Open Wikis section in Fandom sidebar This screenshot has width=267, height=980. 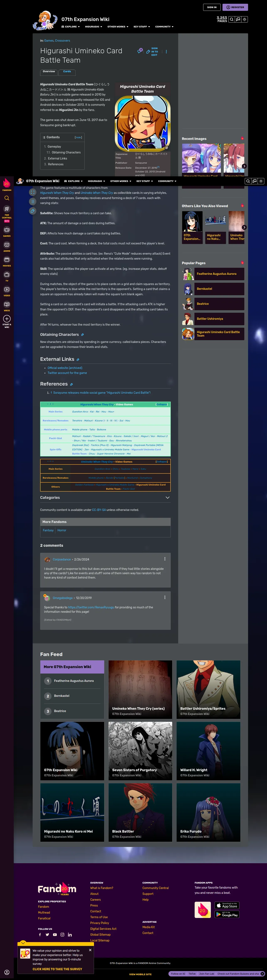click(x=7, y=306)
